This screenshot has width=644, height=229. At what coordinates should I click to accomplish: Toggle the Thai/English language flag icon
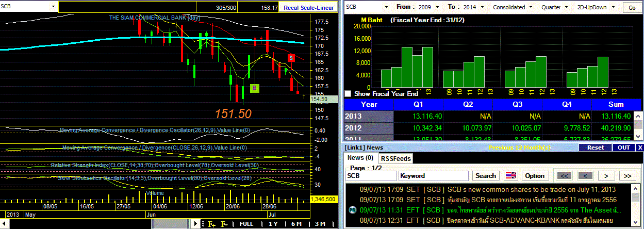point(510,176)
